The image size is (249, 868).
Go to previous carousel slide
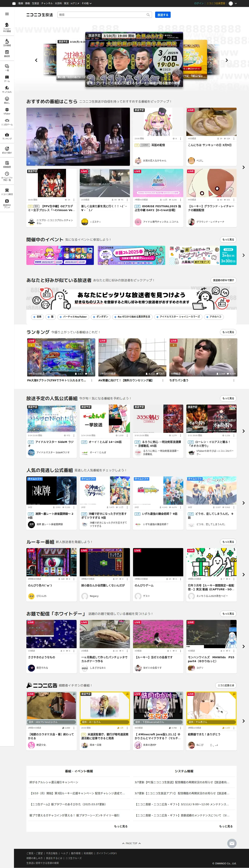[36, 60]
